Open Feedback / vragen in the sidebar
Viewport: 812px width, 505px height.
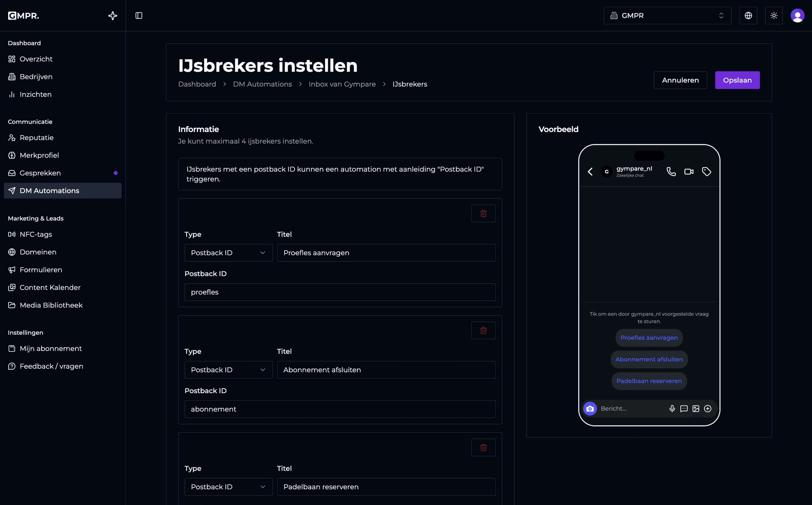point(63,366)
